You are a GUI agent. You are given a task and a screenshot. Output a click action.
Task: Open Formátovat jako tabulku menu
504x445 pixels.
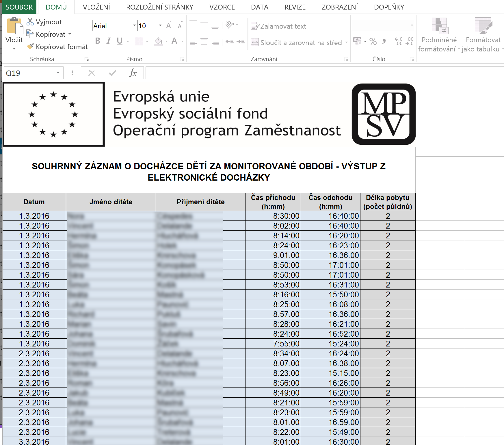point(483,35)
